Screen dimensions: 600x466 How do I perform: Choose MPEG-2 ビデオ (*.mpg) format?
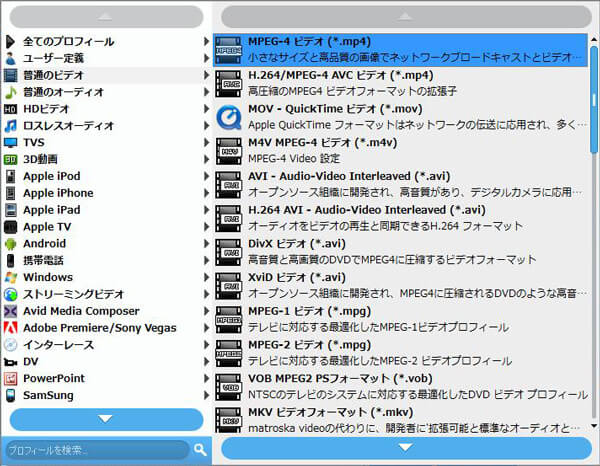pyautogui.click(x=400, y=353)
